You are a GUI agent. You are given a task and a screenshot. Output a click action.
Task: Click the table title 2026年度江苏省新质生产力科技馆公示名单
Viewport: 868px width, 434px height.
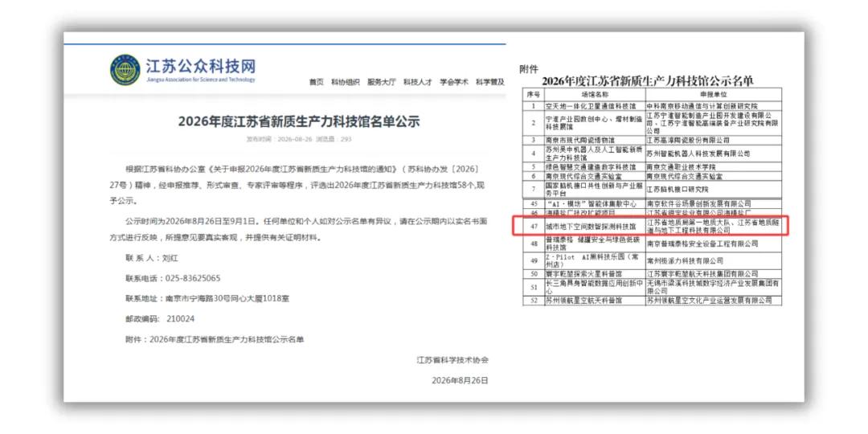coord(648,81)
